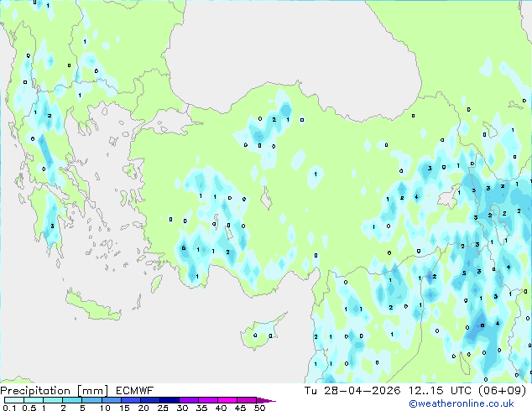Click the "0.5" legend scale label
This screenshot has height=411, width=532.
29,408
